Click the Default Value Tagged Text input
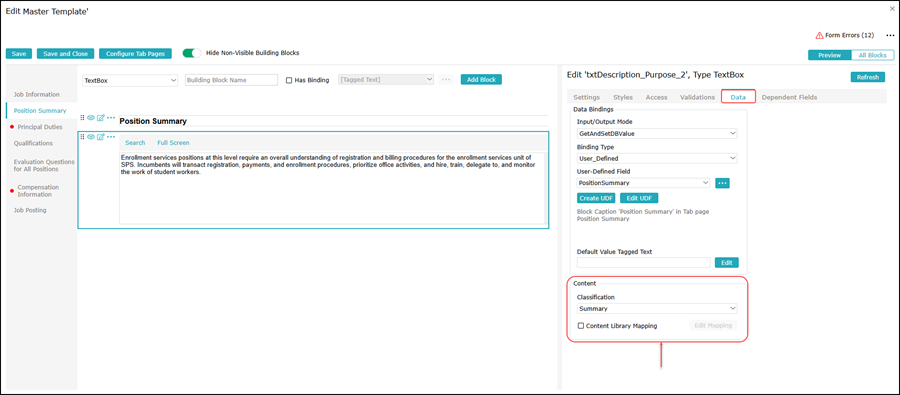The width and height of the screenshot is (900, 395). click(x=644, y=262)
